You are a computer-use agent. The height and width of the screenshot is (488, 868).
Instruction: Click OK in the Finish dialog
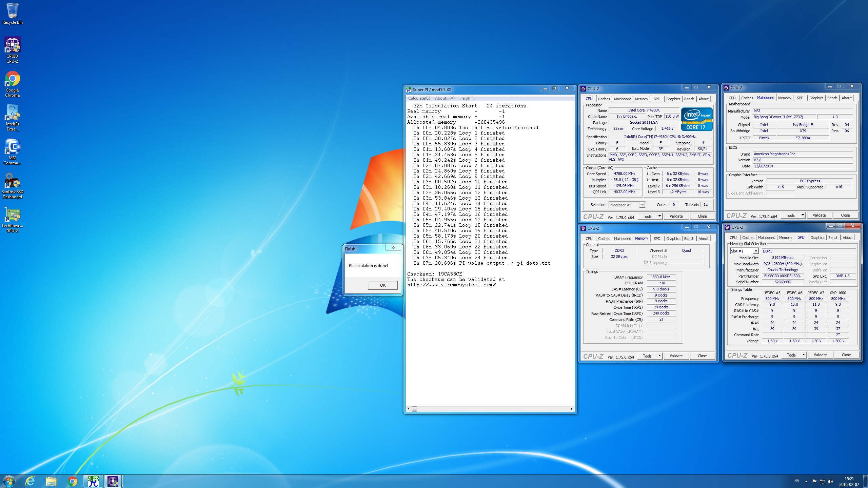tap(383, 285)
